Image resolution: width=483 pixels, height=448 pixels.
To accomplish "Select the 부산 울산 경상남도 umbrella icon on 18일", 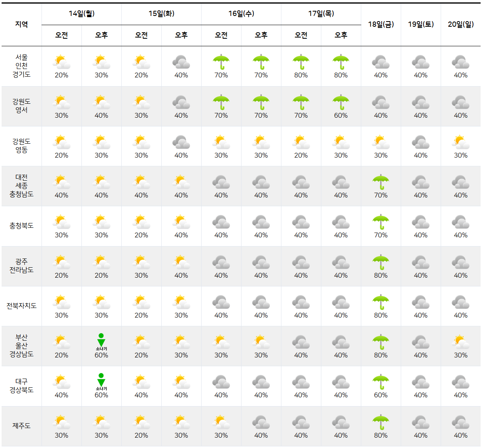I will coord(381,342).
